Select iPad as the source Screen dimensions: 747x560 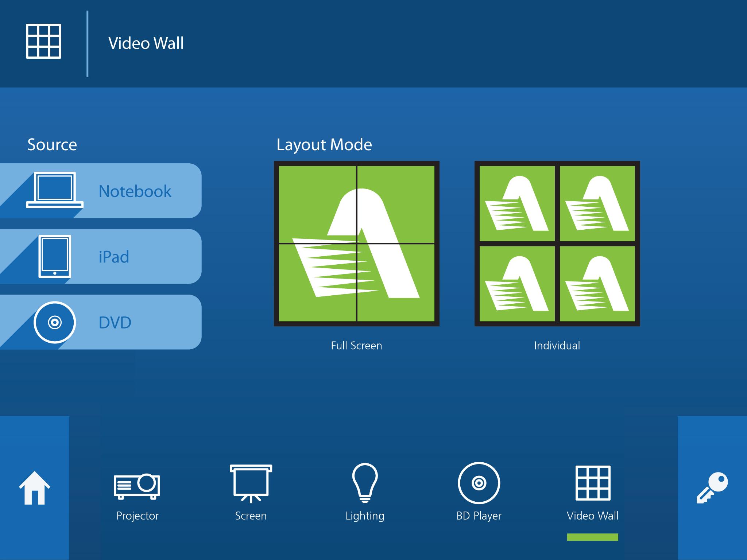pyautogui.click(x=114, y=257)
